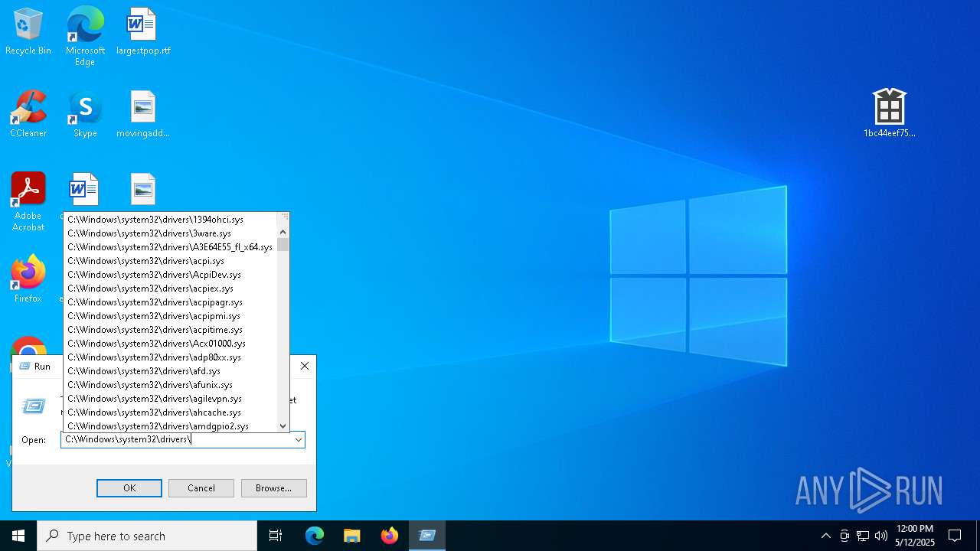Select acpiex.sys suggestion
Screen dimensions: 980x551
[x=170, y=289]
